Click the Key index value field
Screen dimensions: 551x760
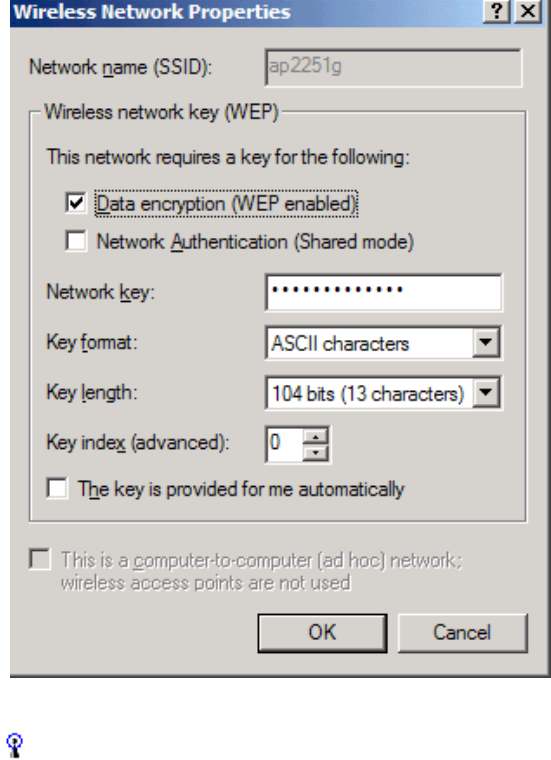coord(284,444)
